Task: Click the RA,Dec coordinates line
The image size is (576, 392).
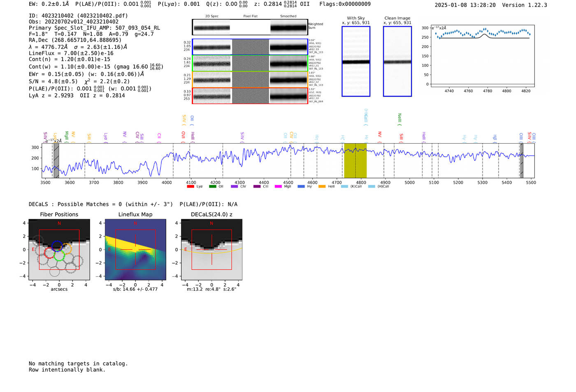Action: [75, 40]
